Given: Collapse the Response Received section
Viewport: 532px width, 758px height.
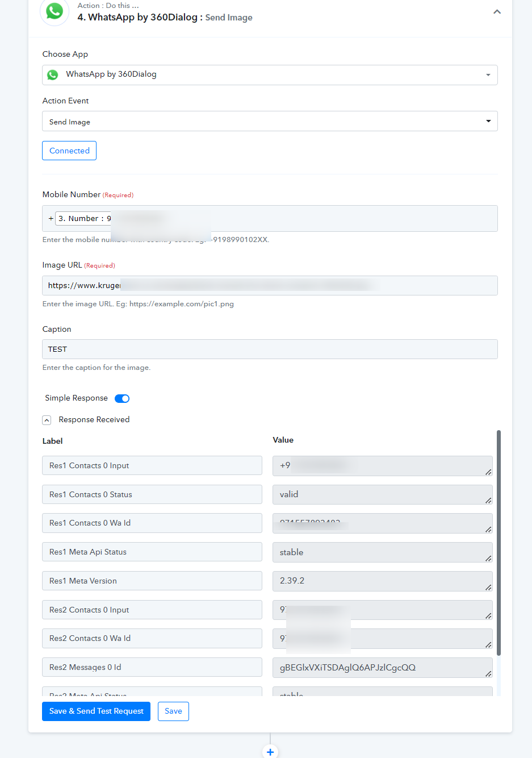Looking at the screenshot, I should point(47,420).
